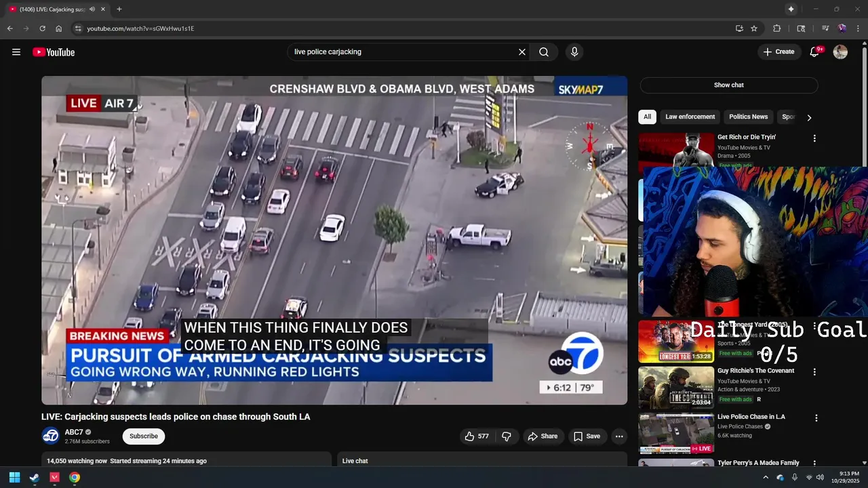Viewport: 868px width, 488px height.
Task: Click the magnifier search button
Action: click(544, 52)
